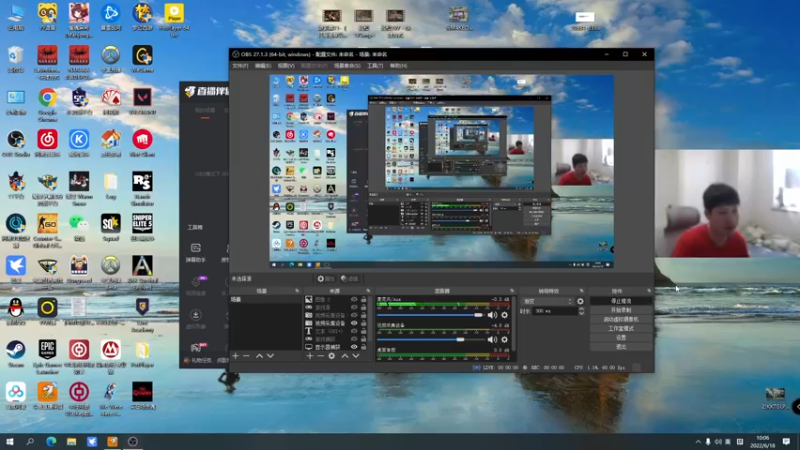Screen dimensions: 800x450
Task: Adjust 麦克风/Aux volume slider handle
Action: click(478, 315)
